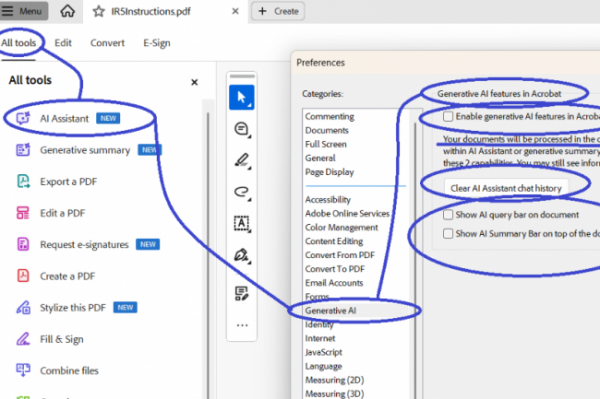Open the E-Sign tab
The width and height of the screenshot is (600, 399).
tap(157, 43)
